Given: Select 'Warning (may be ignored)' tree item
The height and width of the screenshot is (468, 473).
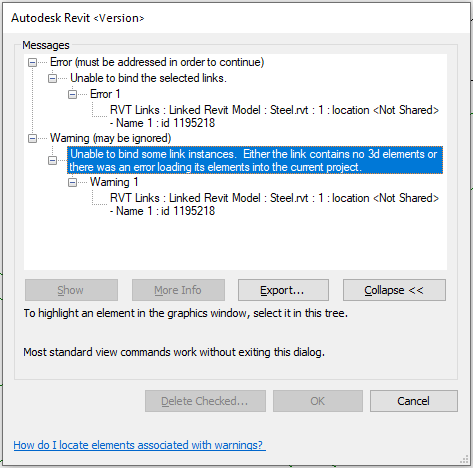Looking at the screenshot, I should [110, 138].
